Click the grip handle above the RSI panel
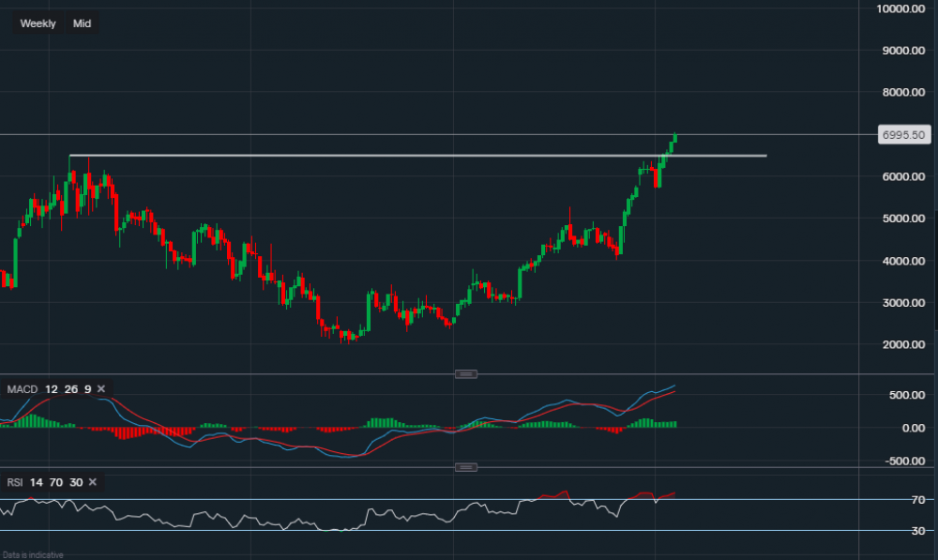This screenshot has width=938, height=560. (x=466, y=466)
